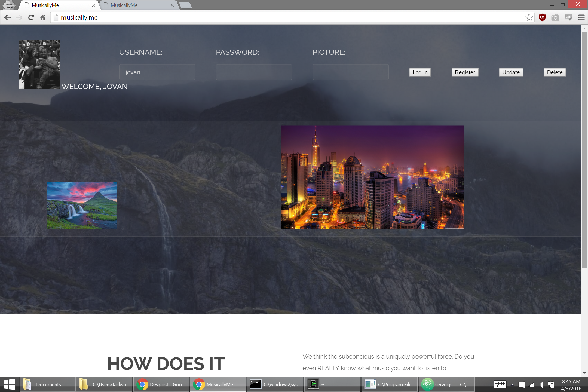Bookmark this page with the star icon

point(529,17)
